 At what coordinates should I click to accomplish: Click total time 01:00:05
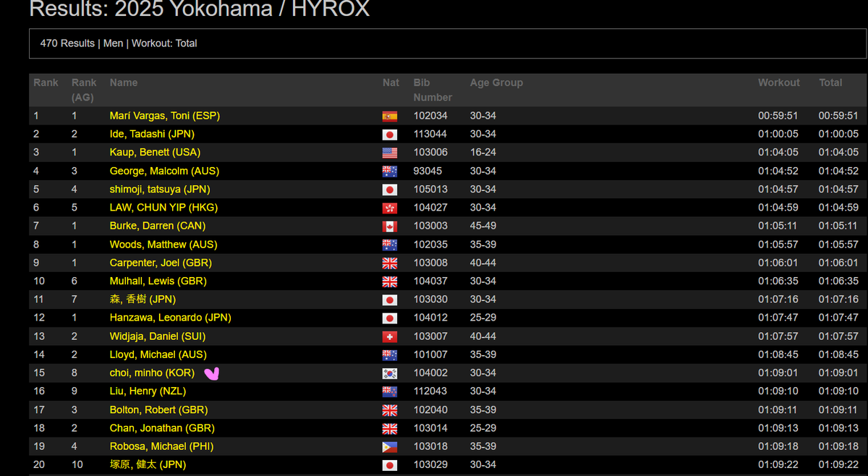[x=838, y=134]
